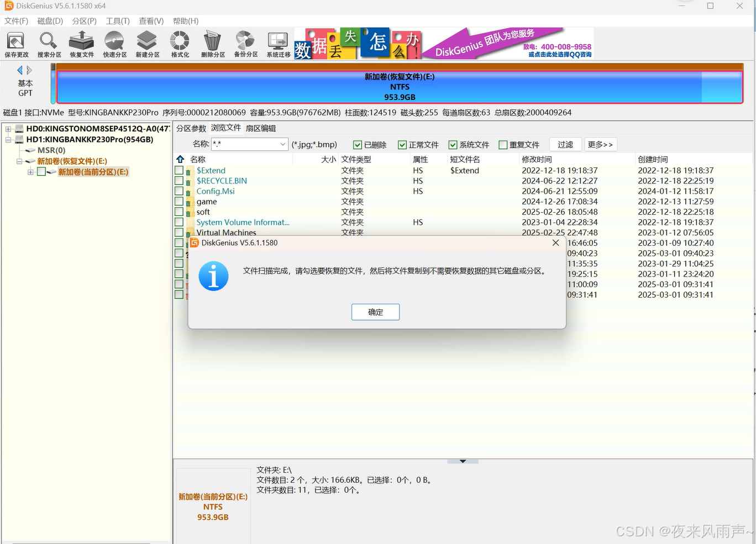Click the HD0 KINGSTON disk icon

(x=19, y=129)
